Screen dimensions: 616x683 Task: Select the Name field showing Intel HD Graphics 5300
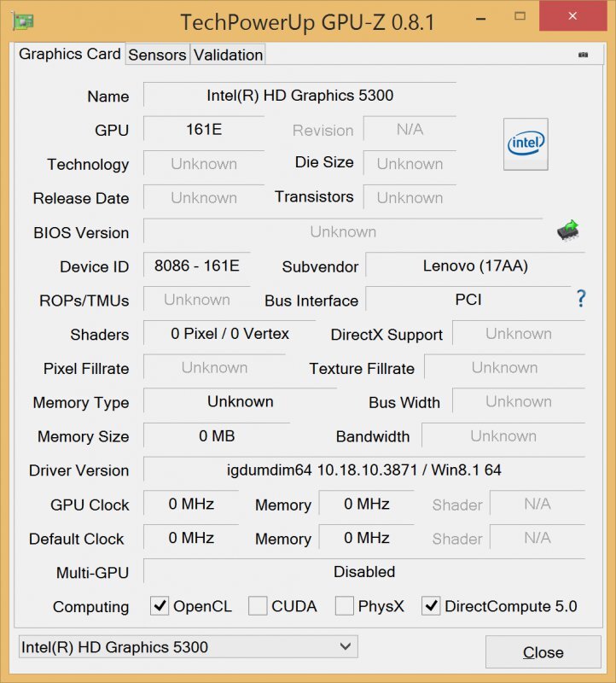pyautogui.click(x=300, y=96)
